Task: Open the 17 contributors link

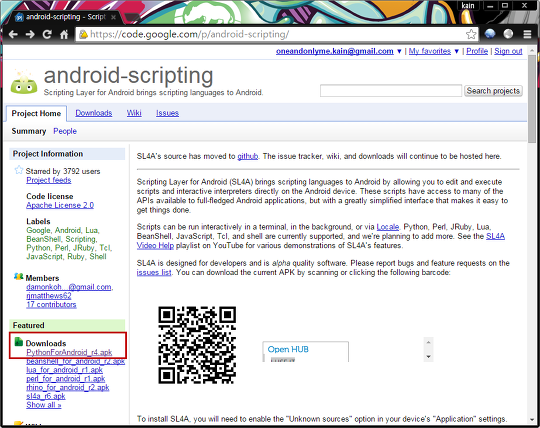Action: 51,304
